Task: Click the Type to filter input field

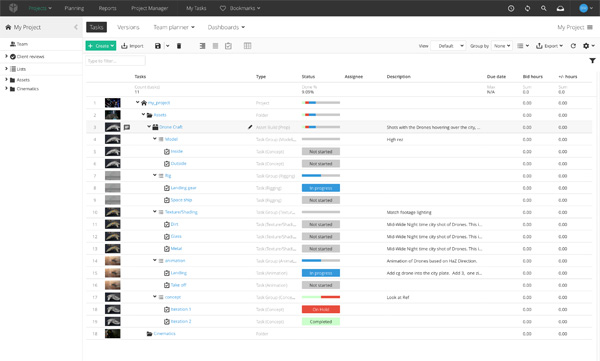Action: click(x=115, y=60)
